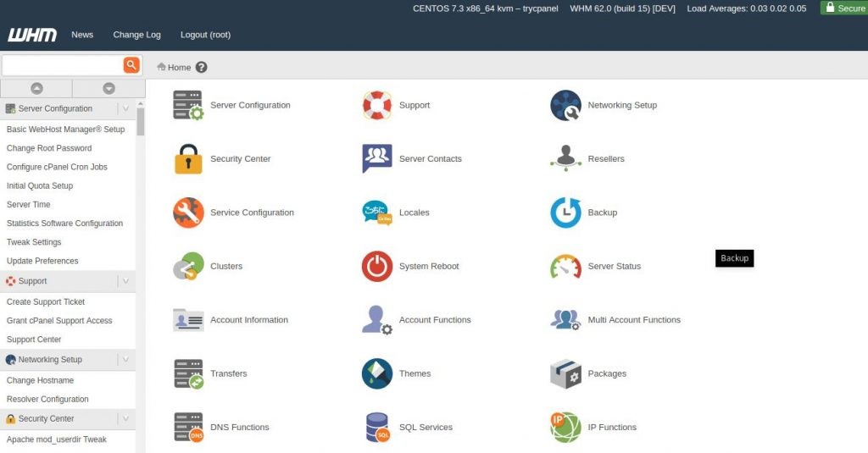The image size is (868, 453).
Task: Collapse the Support sidebar section chevron
Action: point(125,281)
